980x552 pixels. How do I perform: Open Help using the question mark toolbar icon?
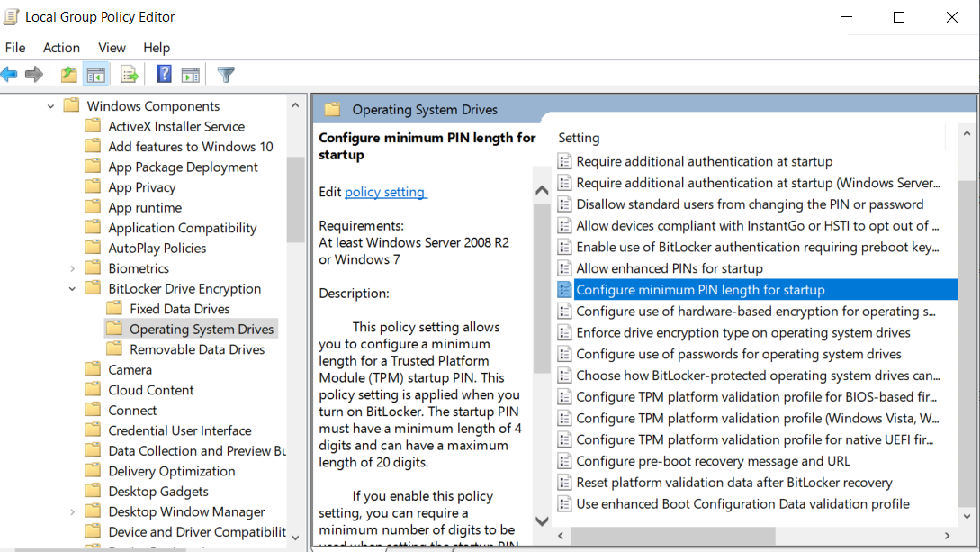pos(164,74)
